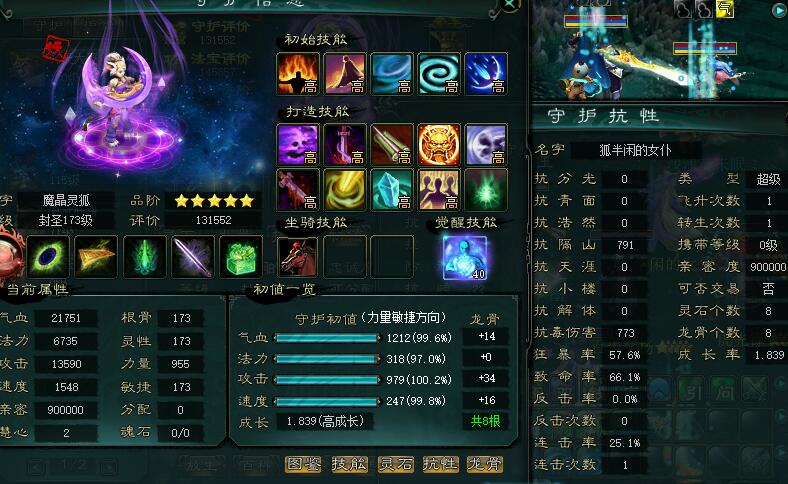This screenshot has height=484, width=788.
Task: Select the green treasure chest equipment icon
Action: click(242, 256)
